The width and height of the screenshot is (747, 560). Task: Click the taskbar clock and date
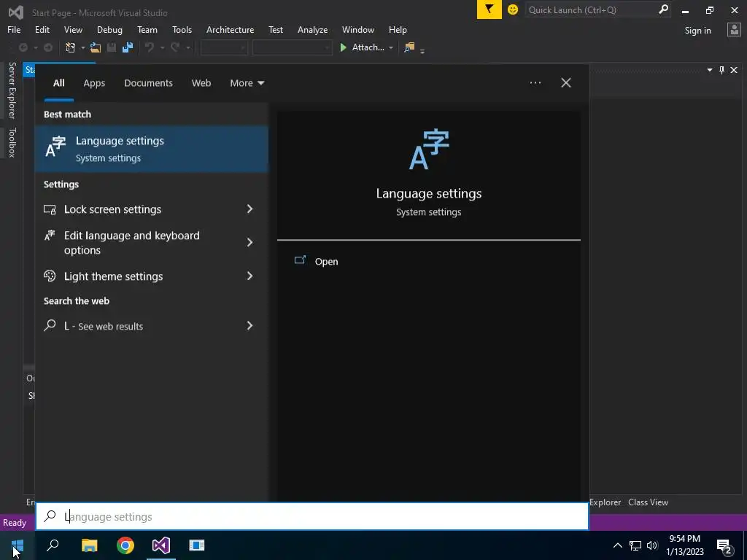[x=684, y=545]
